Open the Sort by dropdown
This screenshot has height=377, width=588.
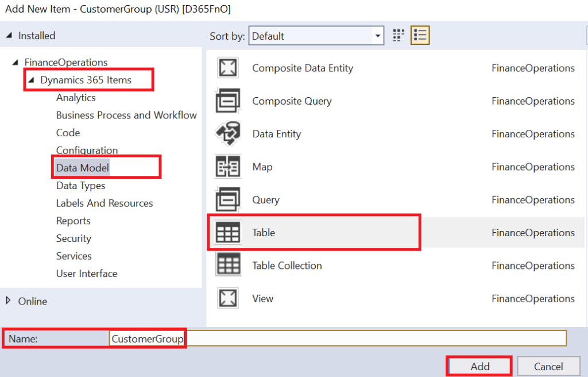tap(378, 36)
